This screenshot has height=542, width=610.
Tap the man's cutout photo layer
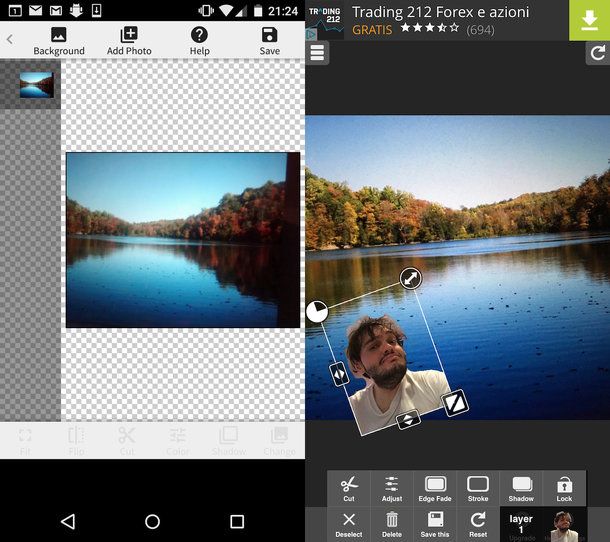(x=393, y=374)
